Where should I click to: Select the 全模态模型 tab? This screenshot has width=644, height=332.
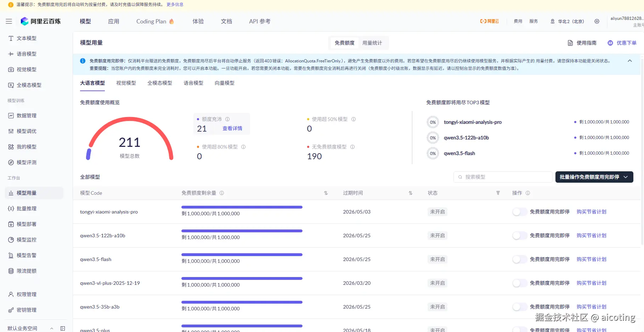pos(160,83)
